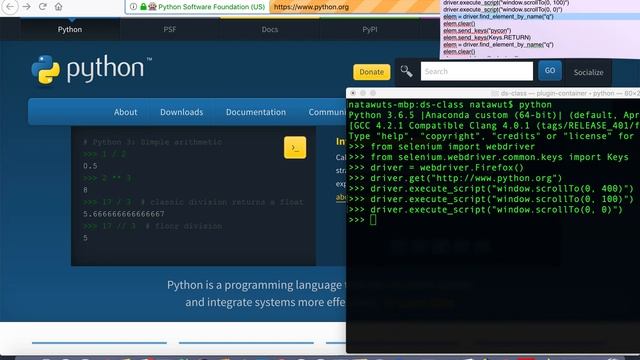The width and height of the screenshot is (640, 360).
Task: Open the Socialize menu
Action: click(588, 72)
